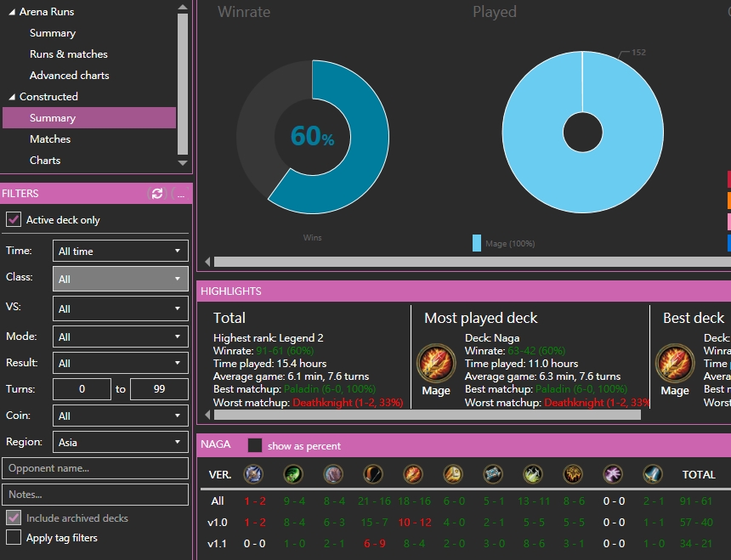Click the Opponent name input field
Viewport: 731px width, 560px height.
point(95,468)
